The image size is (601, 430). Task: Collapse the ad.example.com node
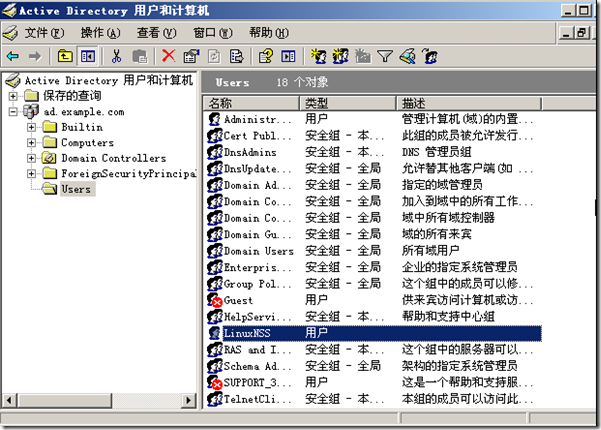click(13, 112)
